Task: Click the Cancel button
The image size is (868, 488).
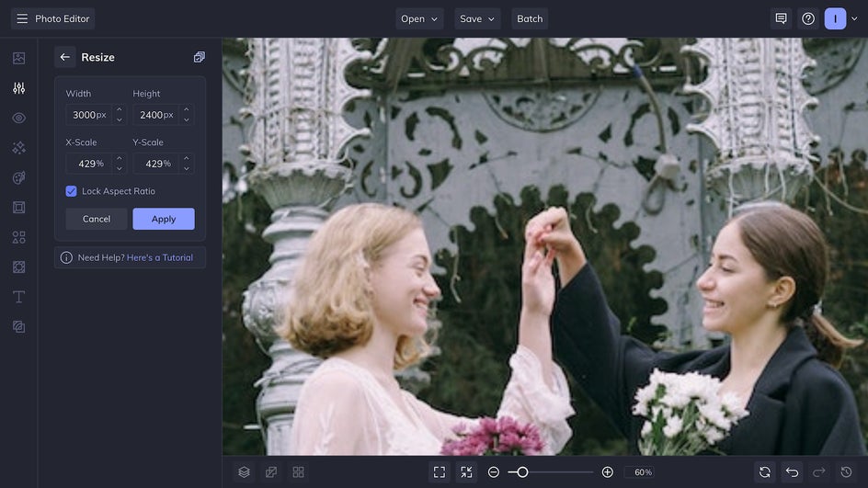Action: coord(97,219)
